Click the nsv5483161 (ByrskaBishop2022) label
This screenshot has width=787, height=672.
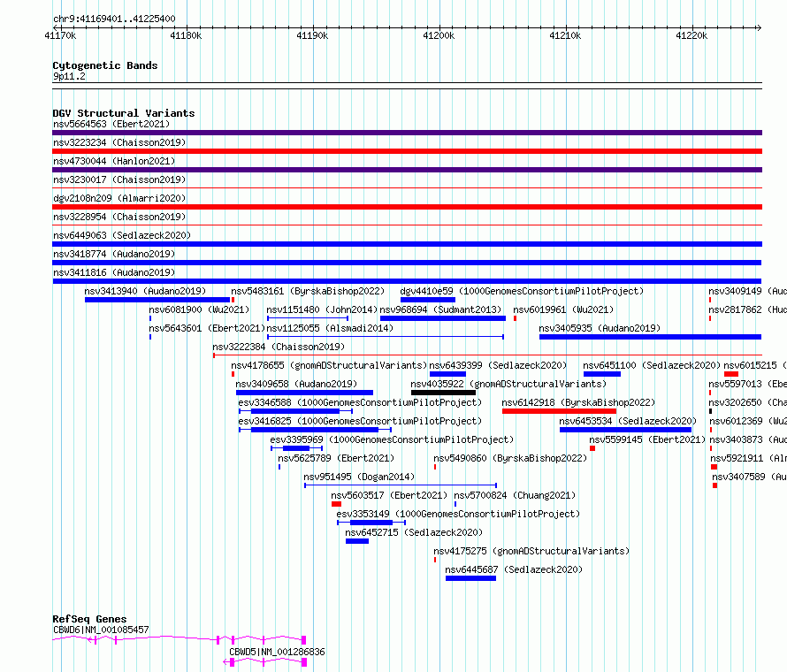tap(308, 291)
